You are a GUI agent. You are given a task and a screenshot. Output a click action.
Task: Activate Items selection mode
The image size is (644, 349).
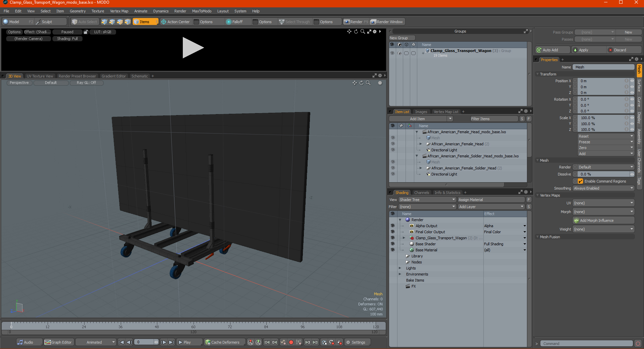pyautogui.click(x=145, y=22)
